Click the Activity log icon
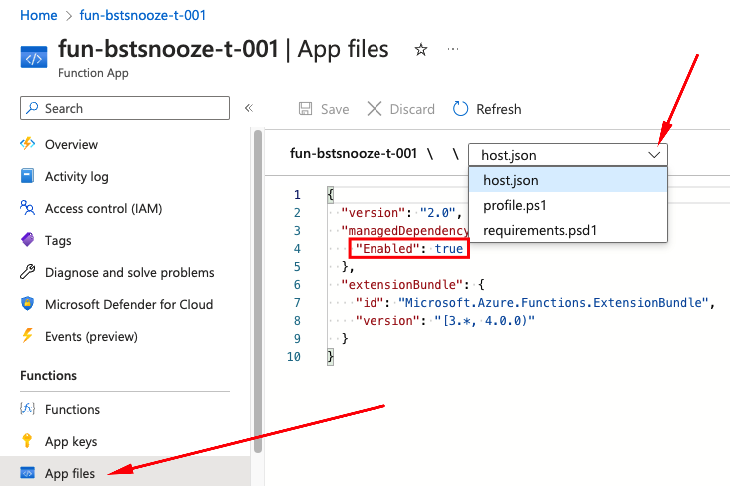This screenshot has height=486, width=730. pyautogui.click(x=28, y=177)
